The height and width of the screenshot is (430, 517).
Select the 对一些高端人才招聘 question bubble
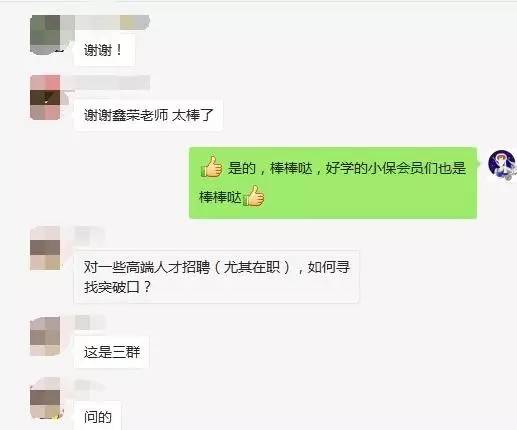tap(217, 277)
